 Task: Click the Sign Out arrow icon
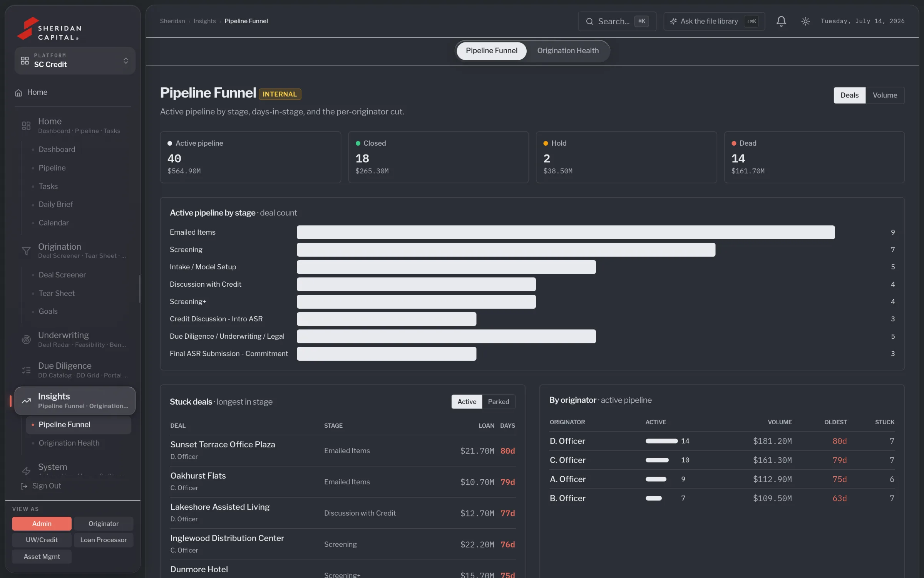pyautogui.click(x=24, y=486)
